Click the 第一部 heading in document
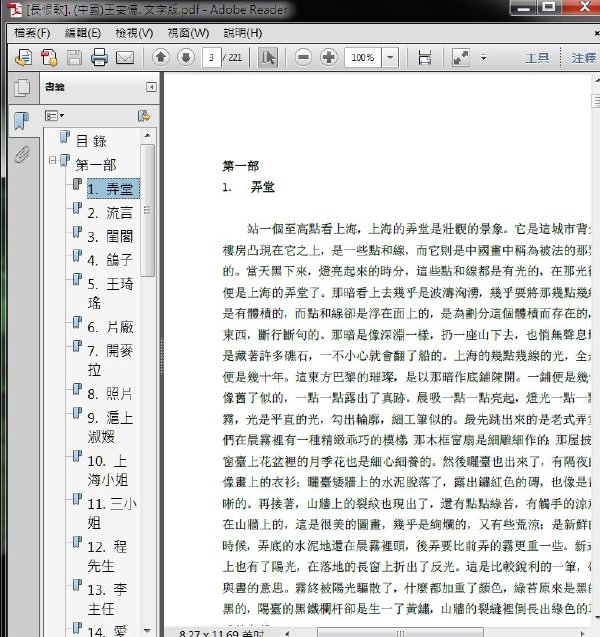 pos(240,166)
